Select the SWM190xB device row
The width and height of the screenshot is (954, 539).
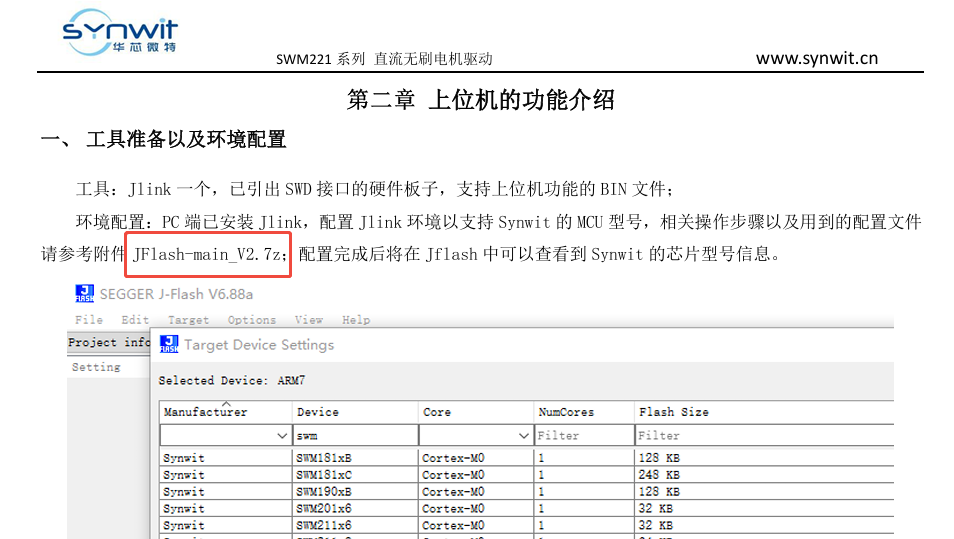(526, 492)
